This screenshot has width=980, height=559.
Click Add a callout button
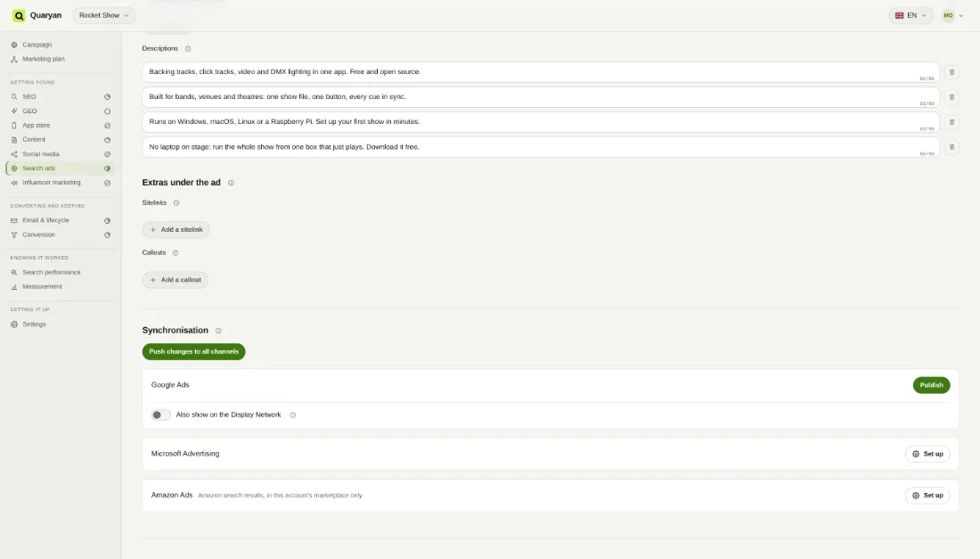[175, 280]
